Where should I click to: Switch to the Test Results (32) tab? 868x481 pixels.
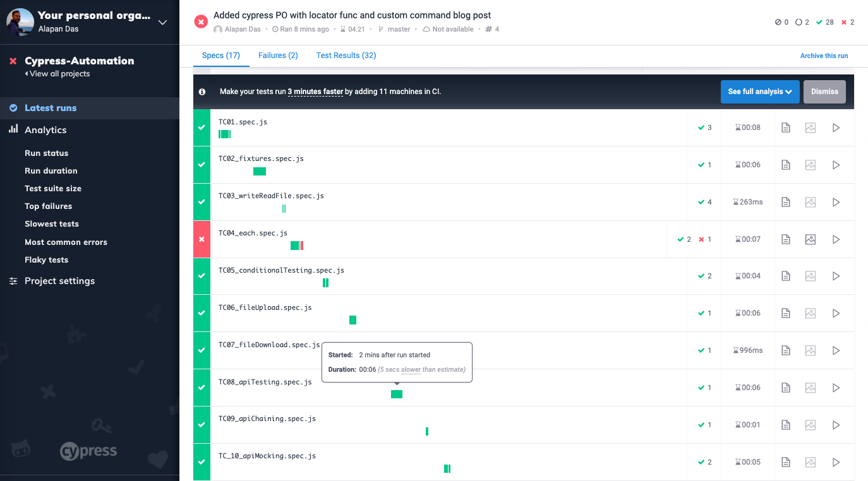[346, 56]
